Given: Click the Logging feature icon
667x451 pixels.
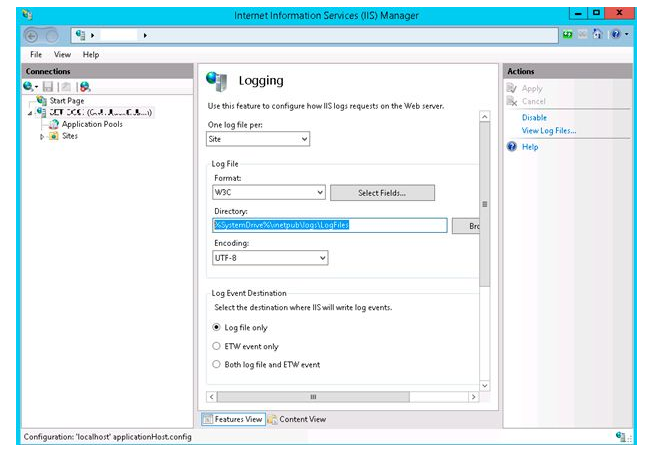Looking at the screenshot, I should click(217, 81).
